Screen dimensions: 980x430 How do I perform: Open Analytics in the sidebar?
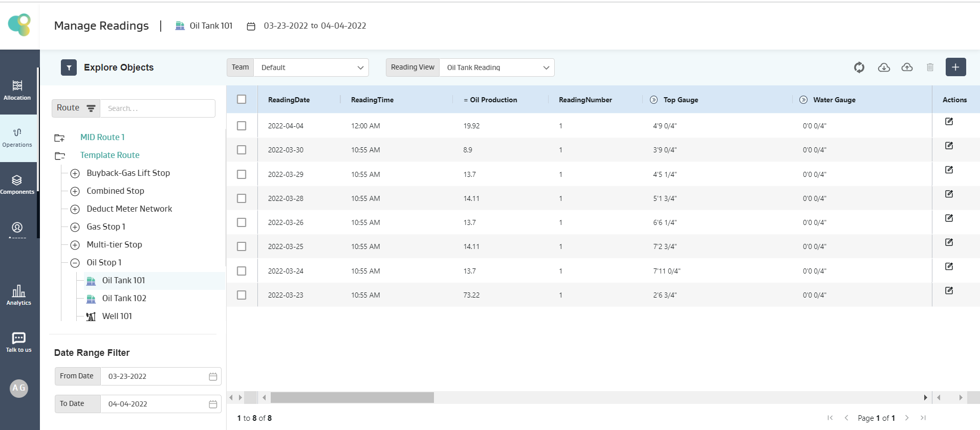coord(19,295)
